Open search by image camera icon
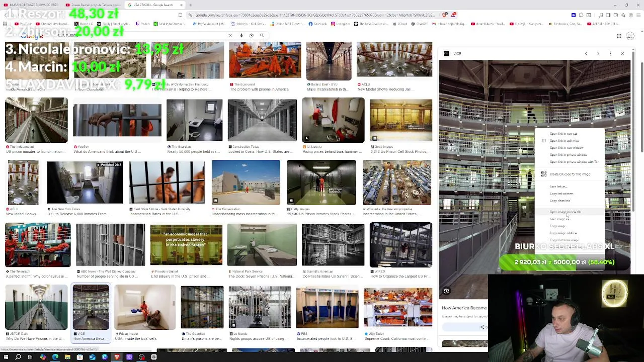 coord(252,35)
